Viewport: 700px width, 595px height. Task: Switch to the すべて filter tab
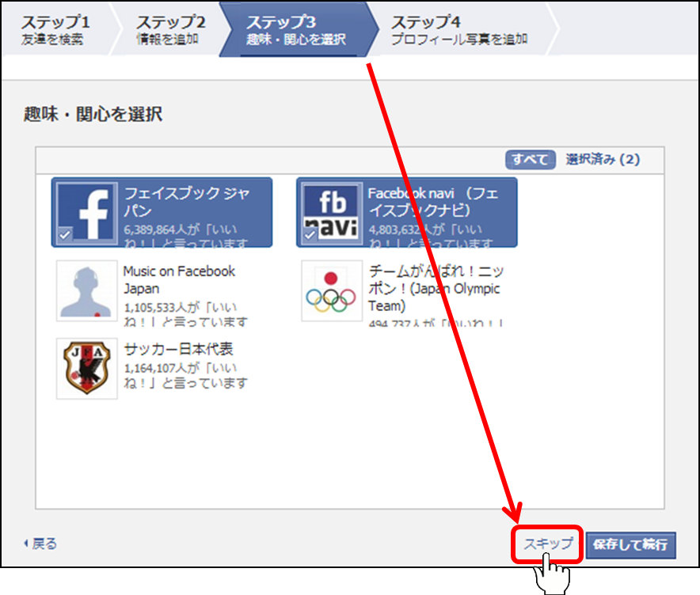[x=530, y=159]
